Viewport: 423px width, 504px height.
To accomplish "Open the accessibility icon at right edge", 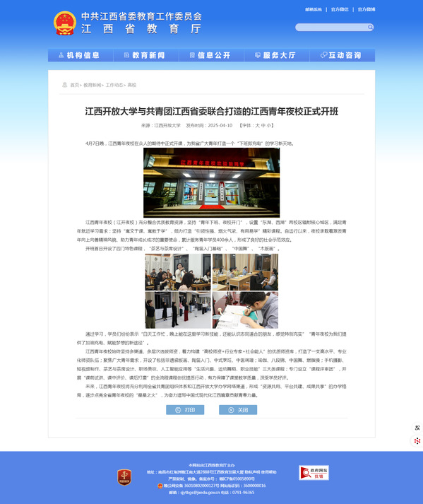I will 417,428.
